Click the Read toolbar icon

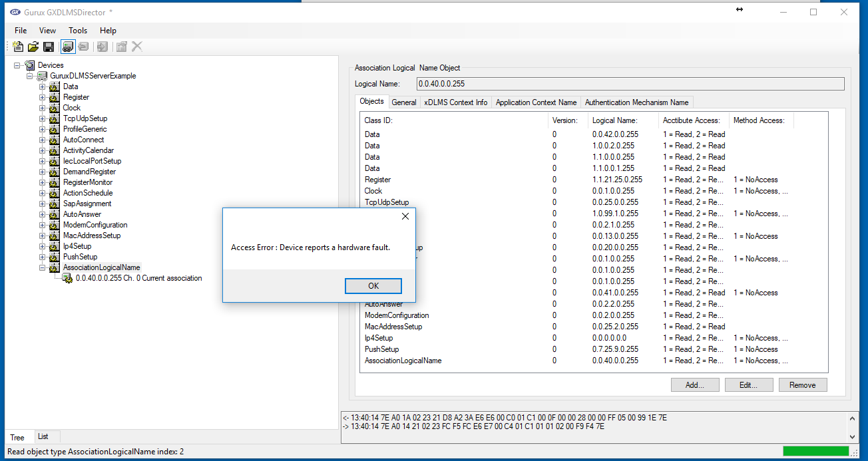[102, 47]
